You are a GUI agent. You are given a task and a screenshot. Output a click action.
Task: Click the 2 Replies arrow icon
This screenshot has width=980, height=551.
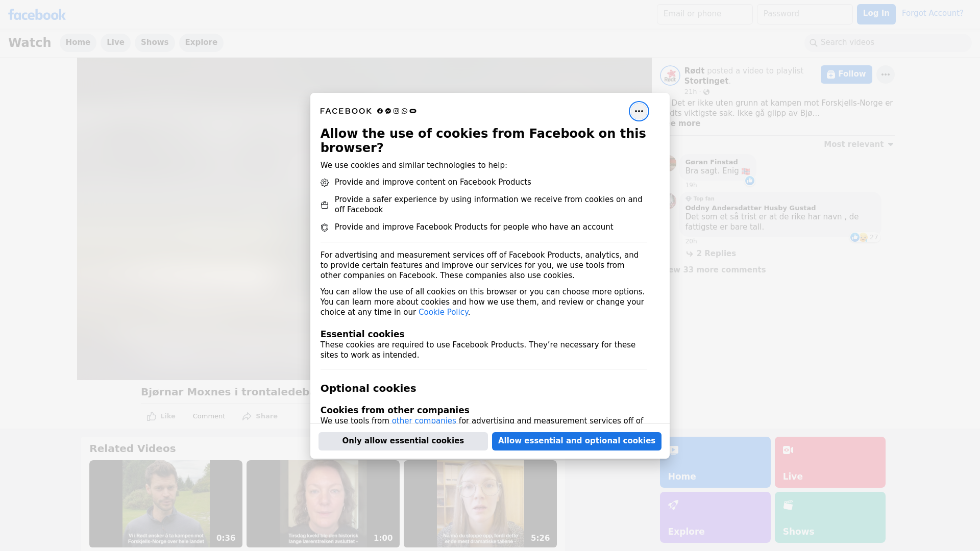(690, 254)
